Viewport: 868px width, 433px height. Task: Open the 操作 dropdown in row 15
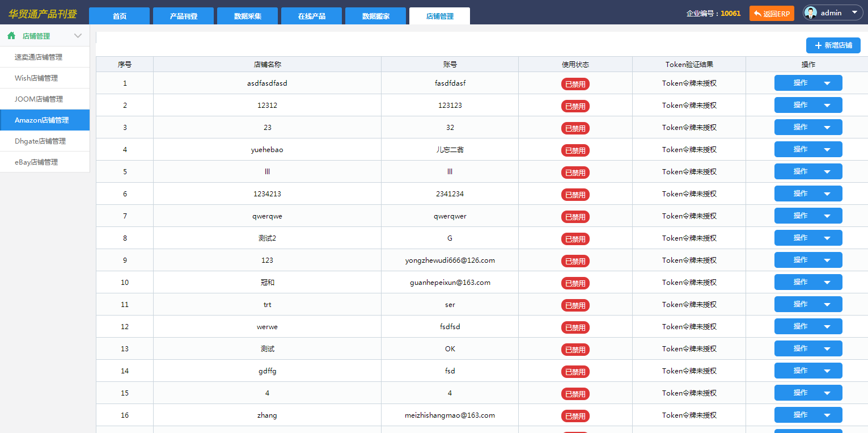[x=808, y=393]
